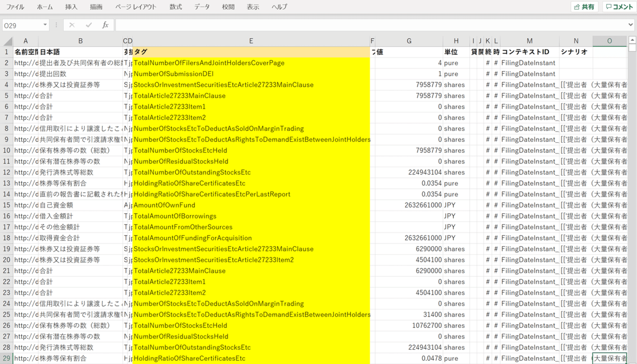Expand the formula bar with its chevron

pos(632,24)
